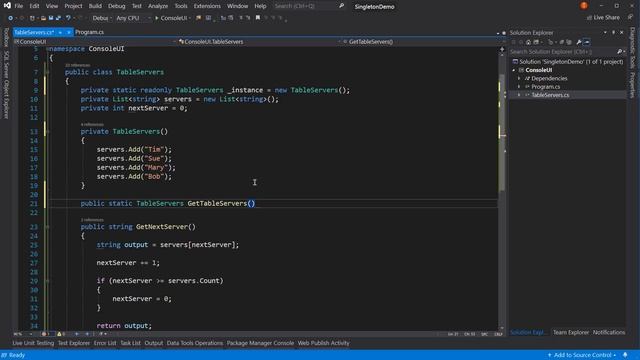Expand the TableServers.cs tree node
This screenshot has height=360, width=640.
tap(519, 95)
